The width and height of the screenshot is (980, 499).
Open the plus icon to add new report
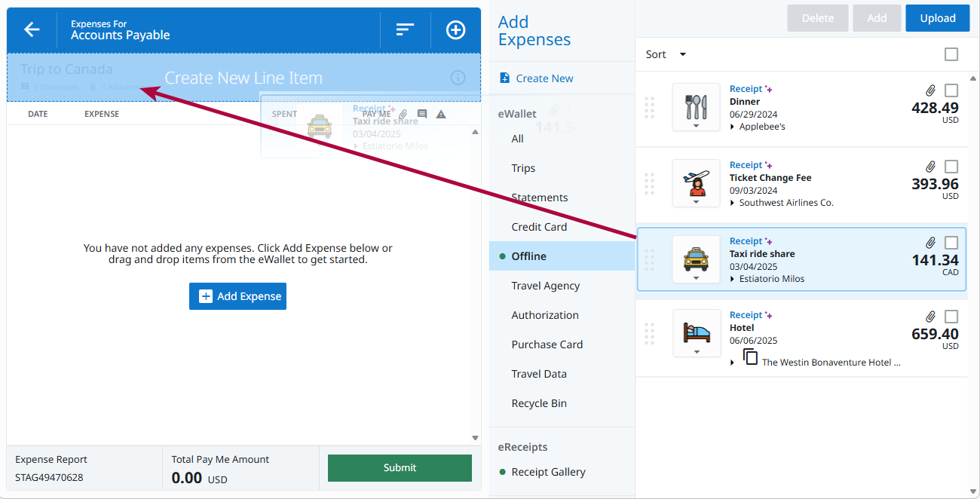455,29
